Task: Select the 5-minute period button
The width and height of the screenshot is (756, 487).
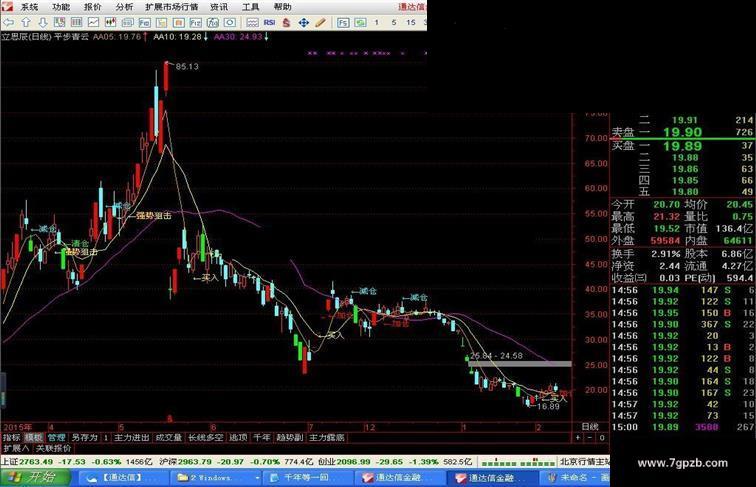Action: tap(394, 23)
